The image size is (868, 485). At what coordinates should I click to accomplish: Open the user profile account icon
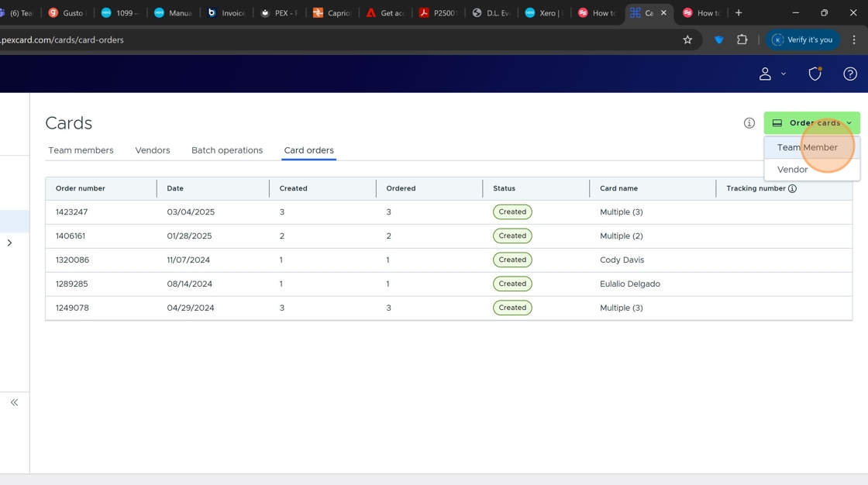[x=765, y=74]
